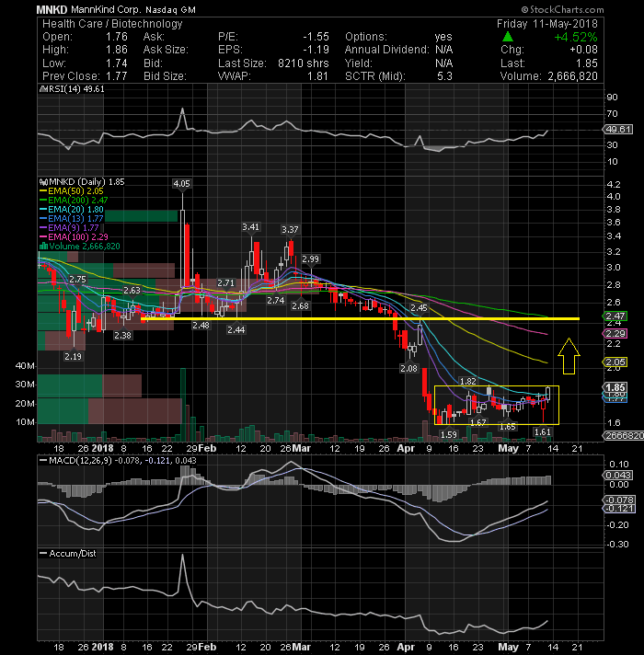
Task: Click the small volume bars legend icon
Action: tap(43, 247)
